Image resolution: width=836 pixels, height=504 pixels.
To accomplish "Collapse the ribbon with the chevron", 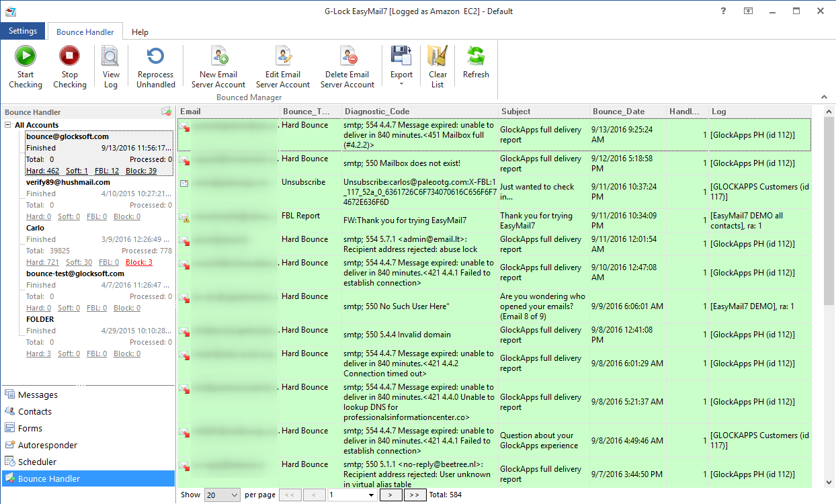I will (824, 97).
